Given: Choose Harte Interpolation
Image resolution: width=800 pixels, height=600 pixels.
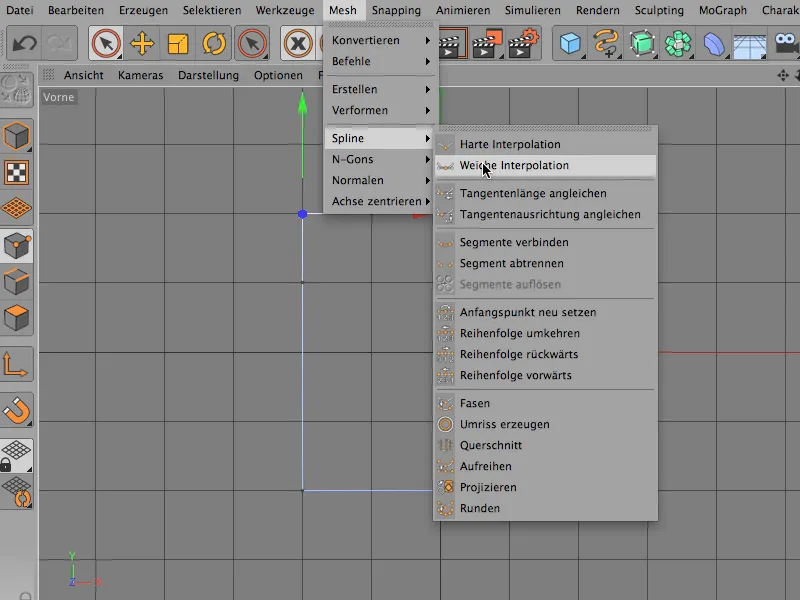Looking at the screenshot, I should pyautogui.click(x=545, y=144).
